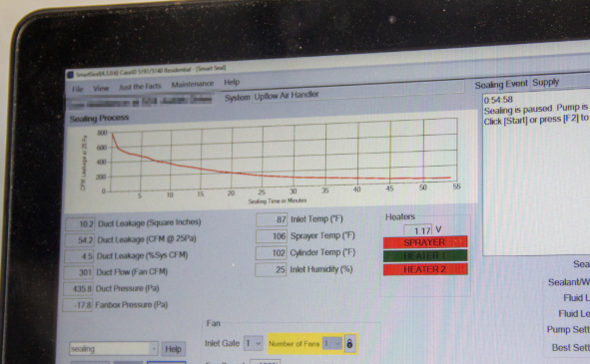Click the Sprayer Temp value 106

[271, 236]
